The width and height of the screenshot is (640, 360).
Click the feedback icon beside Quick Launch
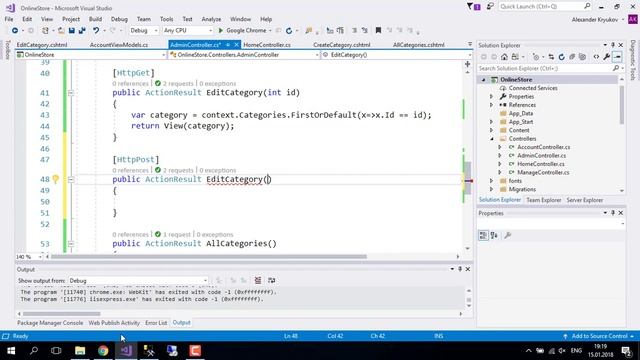point(490,7)
